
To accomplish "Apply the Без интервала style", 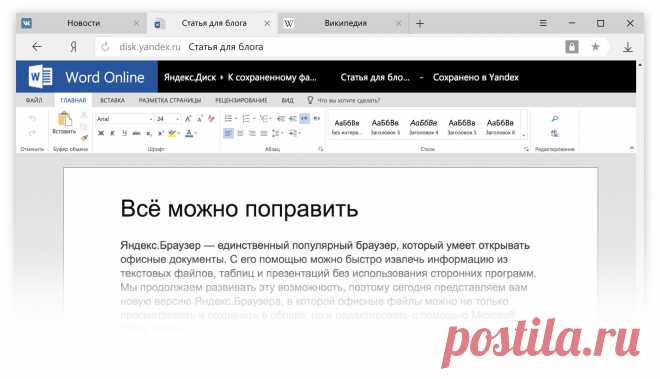I will (x=347, y=126).
